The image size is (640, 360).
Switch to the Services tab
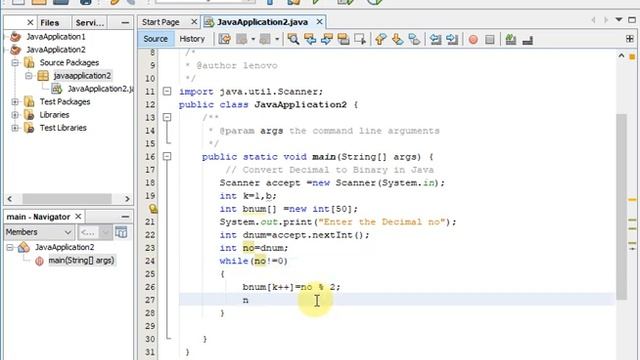coord(90,23)
